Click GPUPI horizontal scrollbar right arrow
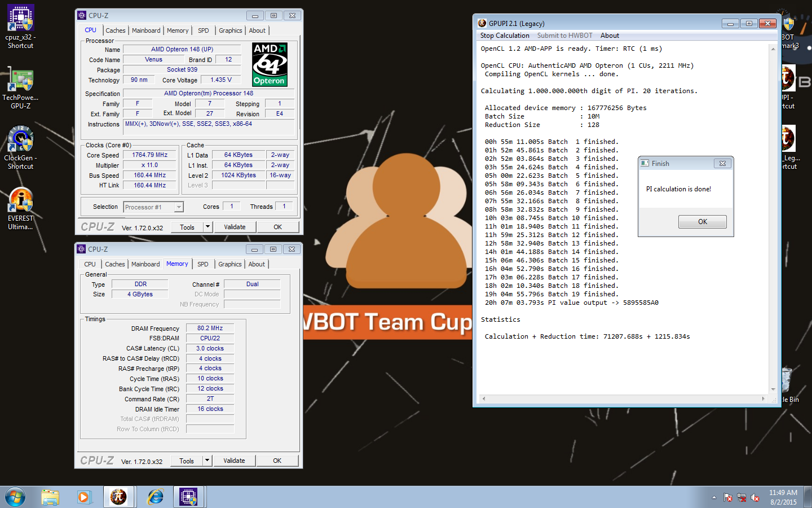Screen dimensions: 812x508 [764, 398]
